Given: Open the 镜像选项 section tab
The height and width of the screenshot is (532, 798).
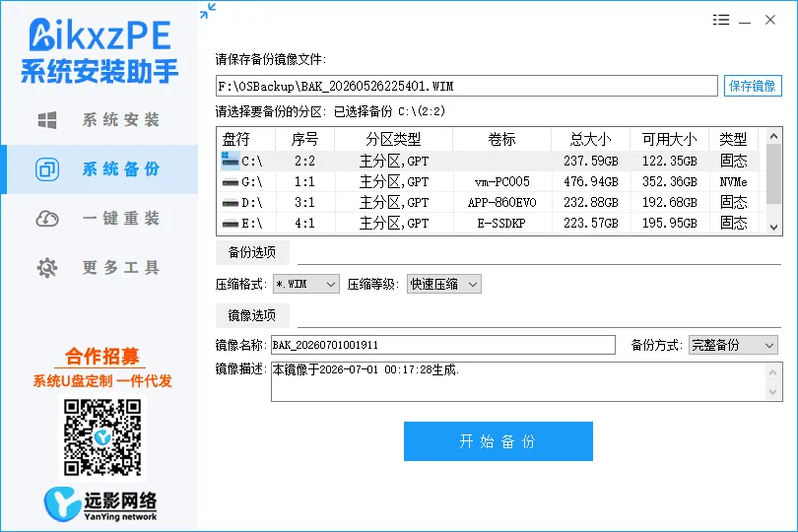Looking at the screenshot, I should click(x=252, y=315).
